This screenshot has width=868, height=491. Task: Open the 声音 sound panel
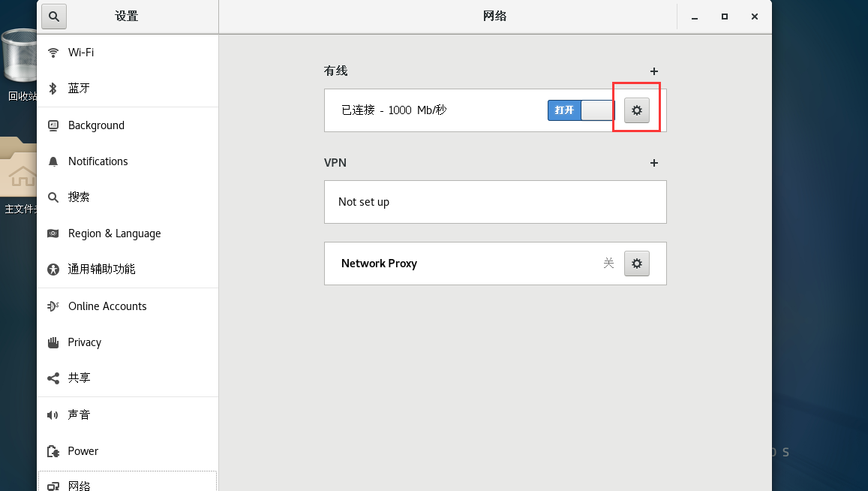click(128, 415)
